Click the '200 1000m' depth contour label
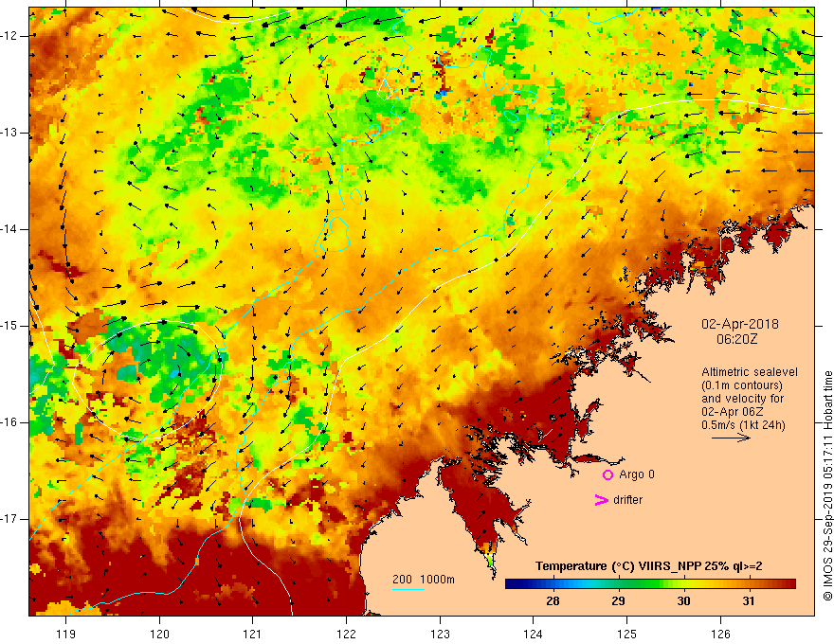Viewport: 834px width, 644px height. coord(424,580)
